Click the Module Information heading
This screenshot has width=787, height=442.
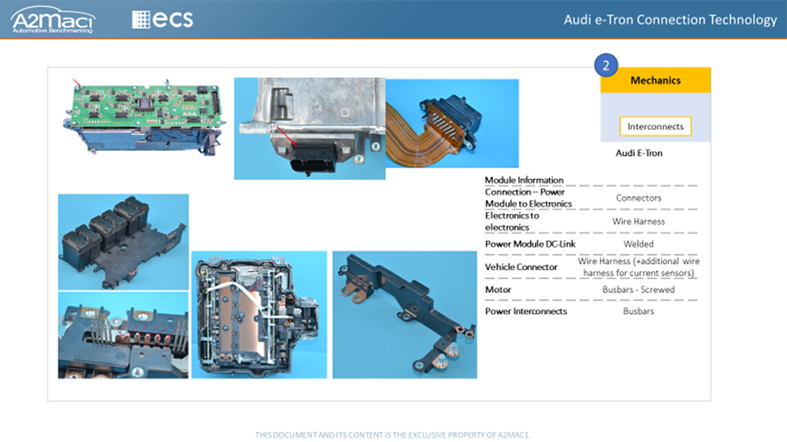coord(524,180)
